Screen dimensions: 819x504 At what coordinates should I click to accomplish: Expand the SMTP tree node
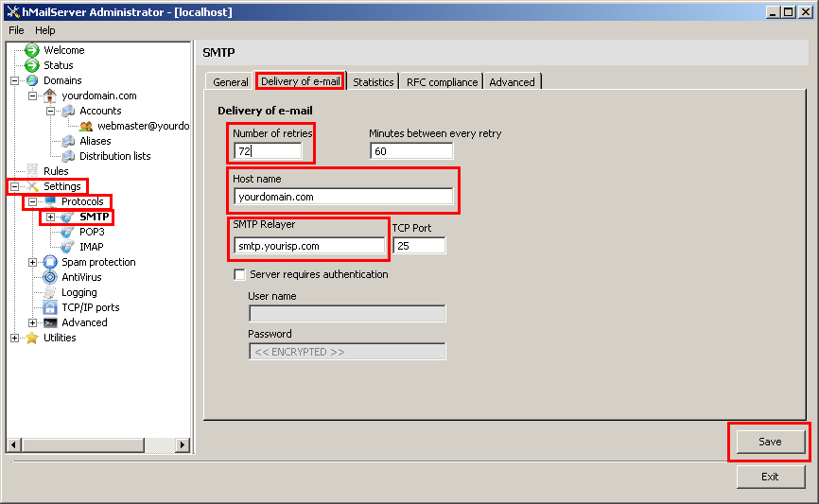(50, 217)
